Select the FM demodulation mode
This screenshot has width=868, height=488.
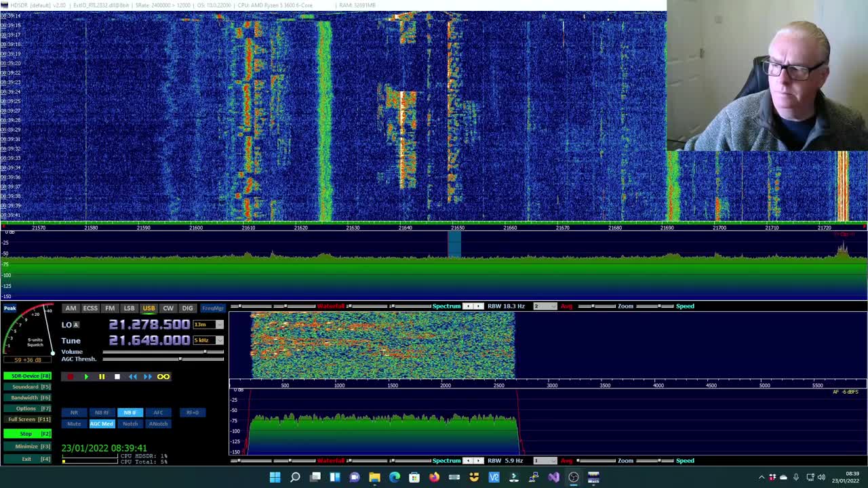click(110, 308)
